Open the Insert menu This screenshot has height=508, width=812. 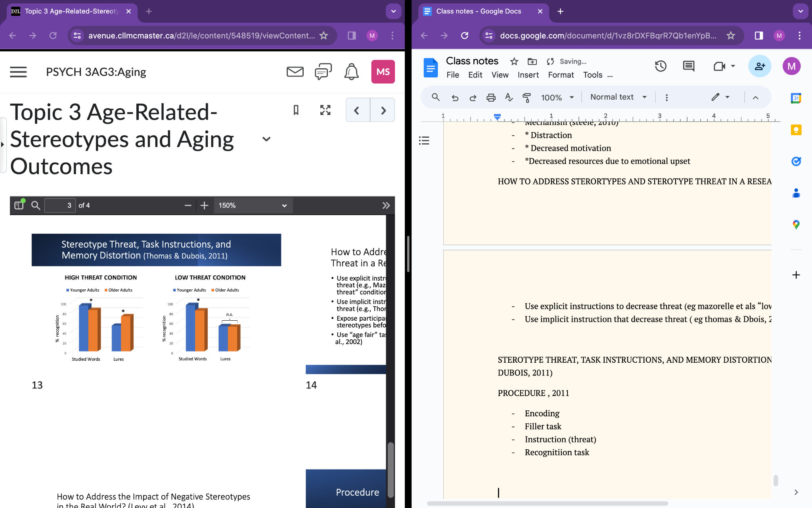pyautogui.click(x=528, y=75)
